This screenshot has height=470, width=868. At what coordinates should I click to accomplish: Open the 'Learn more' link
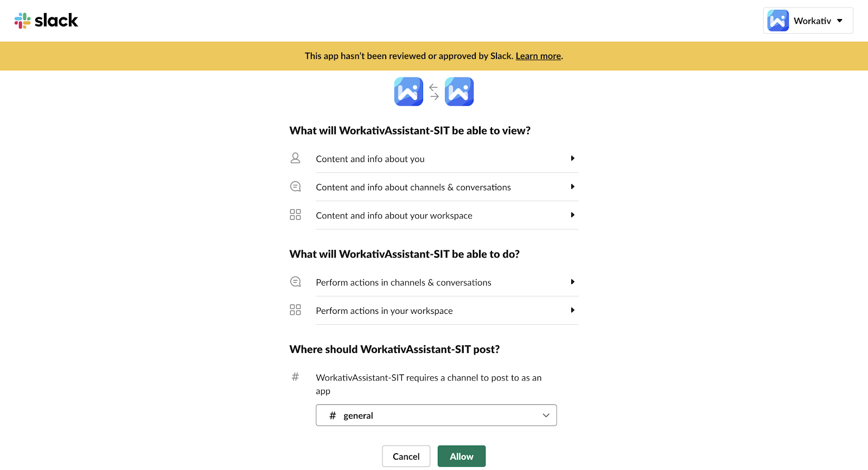(x=538, y=56)
